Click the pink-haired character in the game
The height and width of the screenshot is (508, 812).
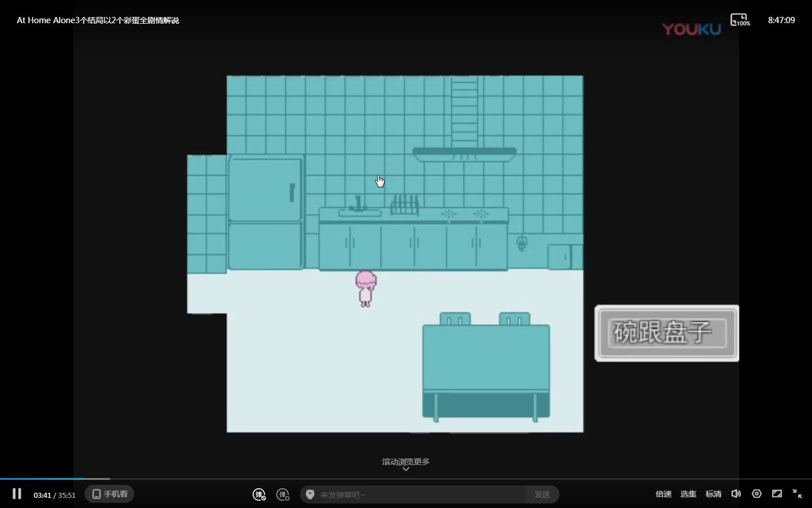(x=365, y=288)
